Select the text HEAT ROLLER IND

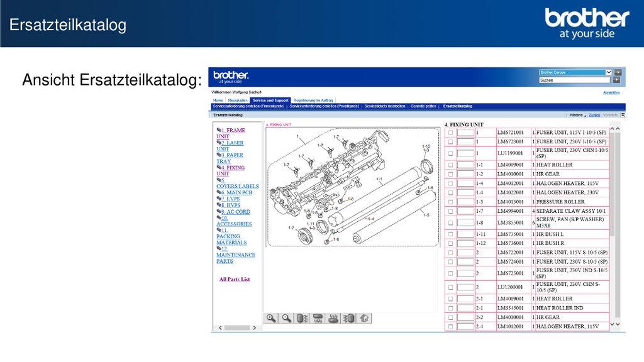click(560, 308)
